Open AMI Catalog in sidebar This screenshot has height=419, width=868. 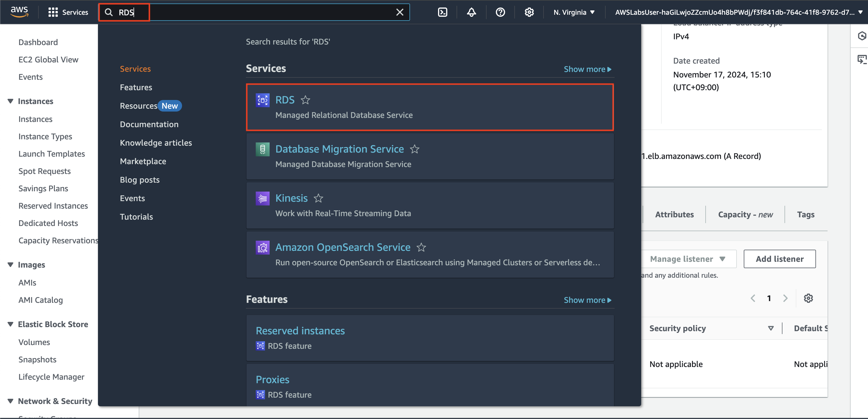[40, 300]
